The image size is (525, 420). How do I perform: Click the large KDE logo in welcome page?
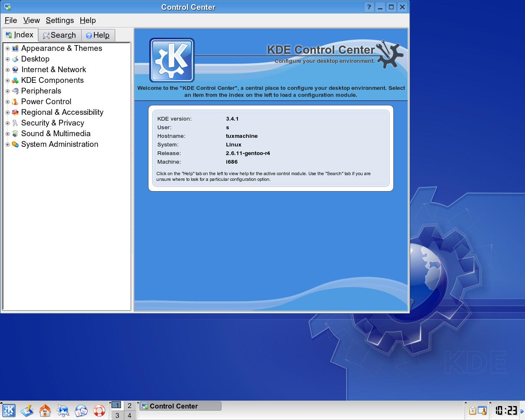[x=172, y=60]
